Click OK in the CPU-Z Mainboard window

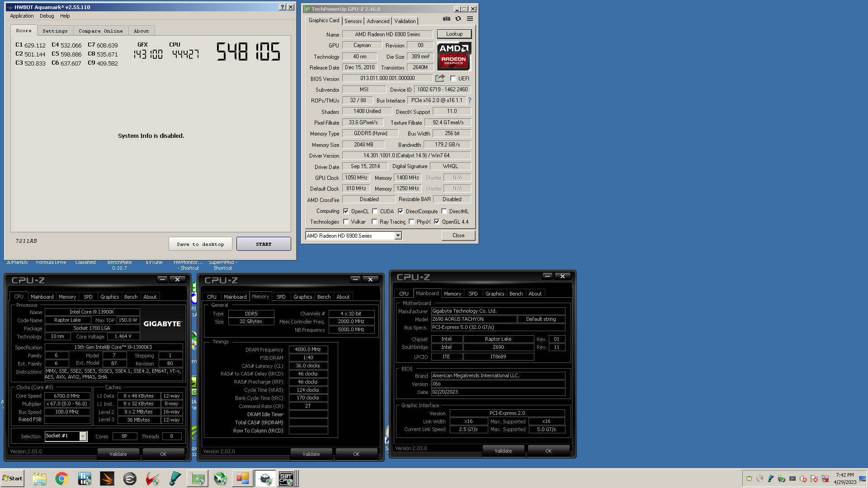coord(548,451)
